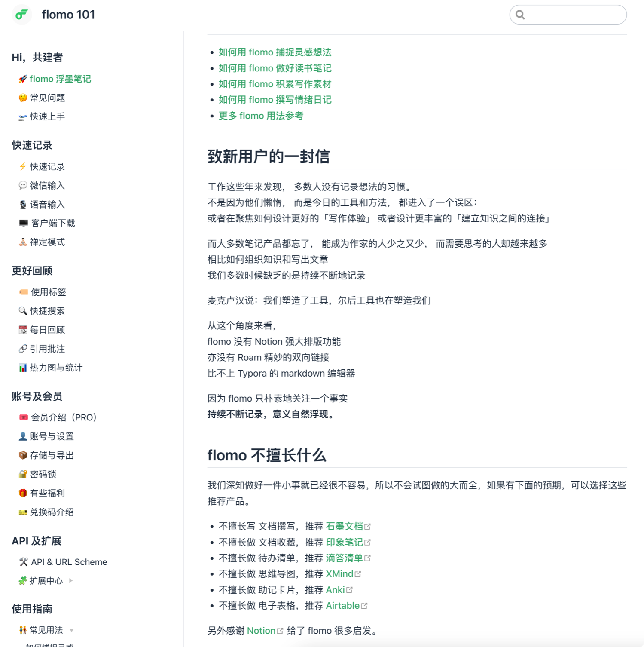Viewport: 644px width, 647px height.
Task: Visit the Notion external link
Action: (261, 631)
